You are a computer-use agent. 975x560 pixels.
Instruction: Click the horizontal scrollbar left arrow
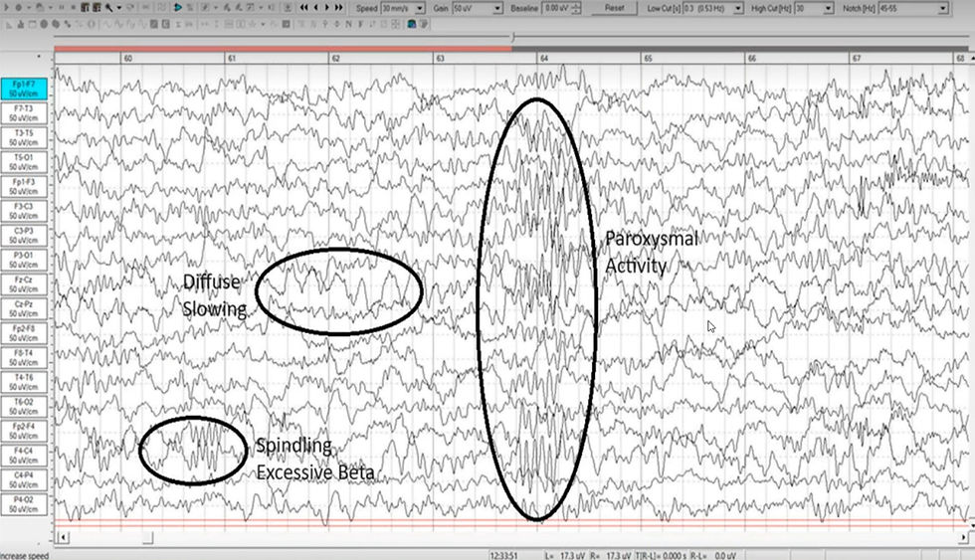click(62, 537)
